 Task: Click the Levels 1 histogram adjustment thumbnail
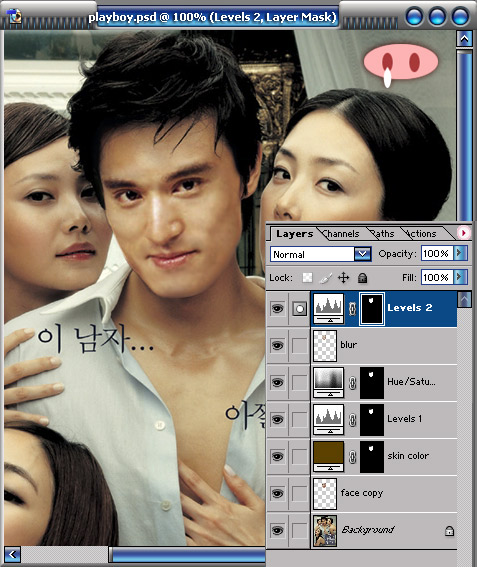click(328, 419)
